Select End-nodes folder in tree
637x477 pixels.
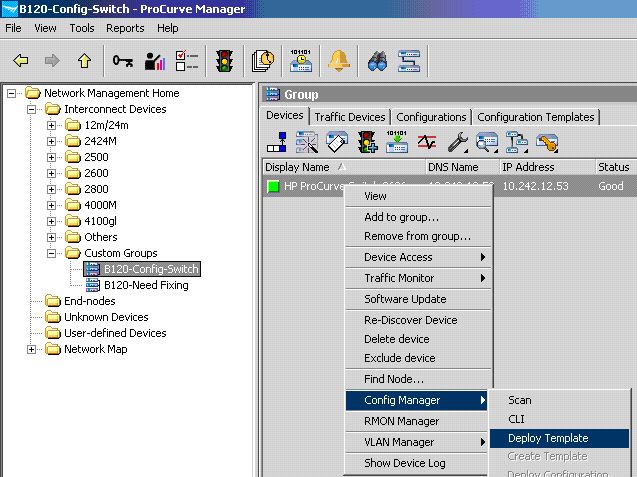[x=89, y=301]
